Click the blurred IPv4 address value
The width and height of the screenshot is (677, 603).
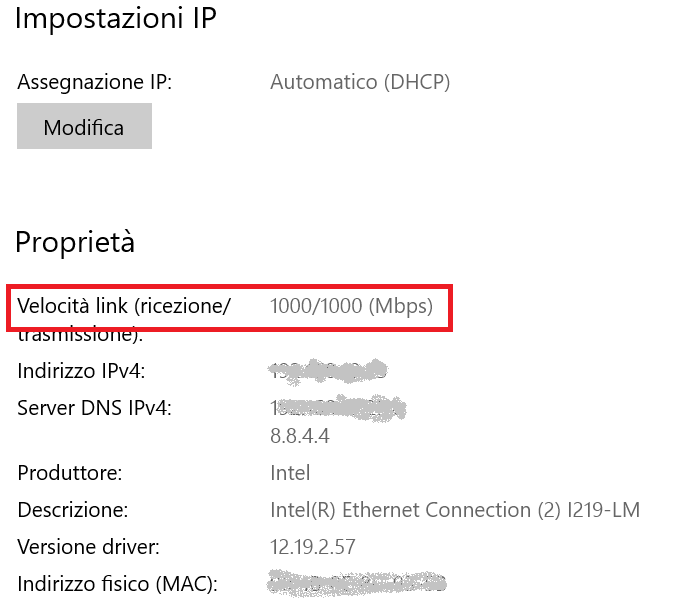328,371
